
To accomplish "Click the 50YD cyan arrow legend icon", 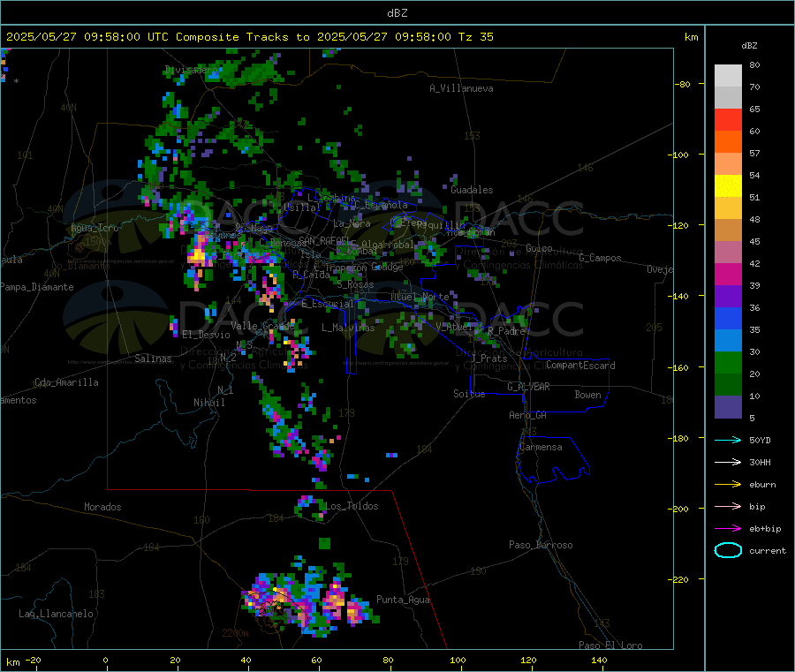I will [728, 440].
